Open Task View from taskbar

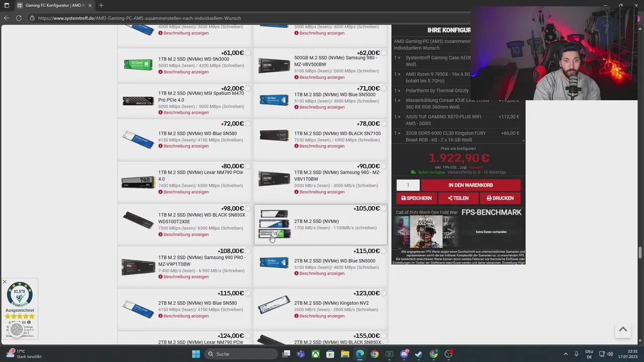(x=286, y=354)
